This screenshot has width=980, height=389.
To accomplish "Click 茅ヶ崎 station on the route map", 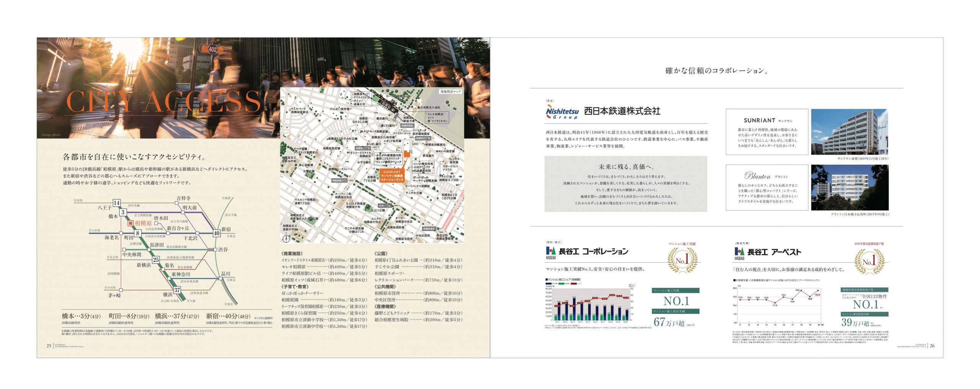I will point(114,295).
